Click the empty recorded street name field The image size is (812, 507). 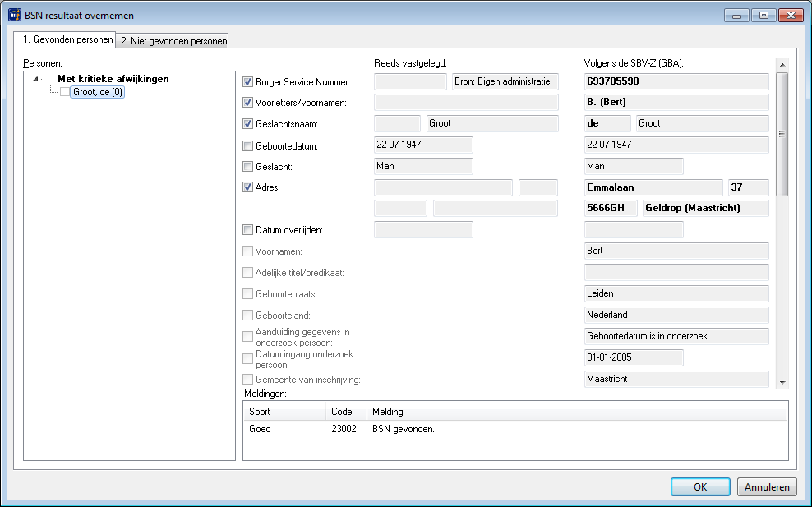[443, 187]
